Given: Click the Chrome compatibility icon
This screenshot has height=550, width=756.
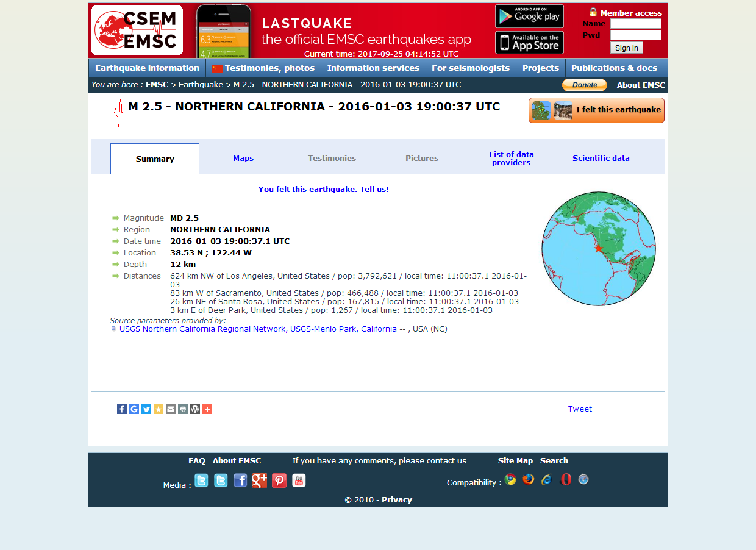Looking at the screenshot, I should click(510, 479).
